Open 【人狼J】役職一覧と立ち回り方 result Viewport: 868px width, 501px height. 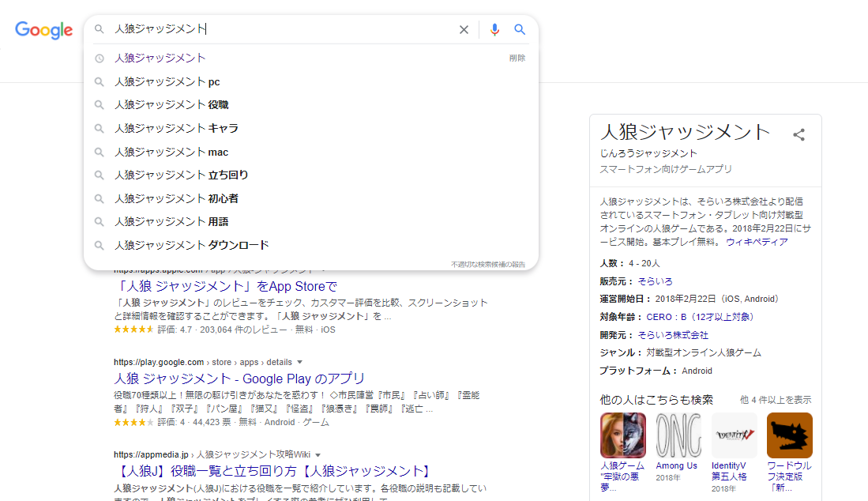[275, 471]
